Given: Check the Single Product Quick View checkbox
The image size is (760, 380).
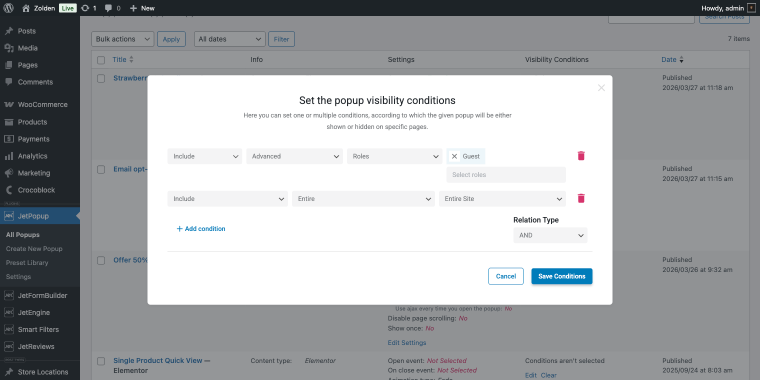Looking at the screenshot, I should 101,361.
